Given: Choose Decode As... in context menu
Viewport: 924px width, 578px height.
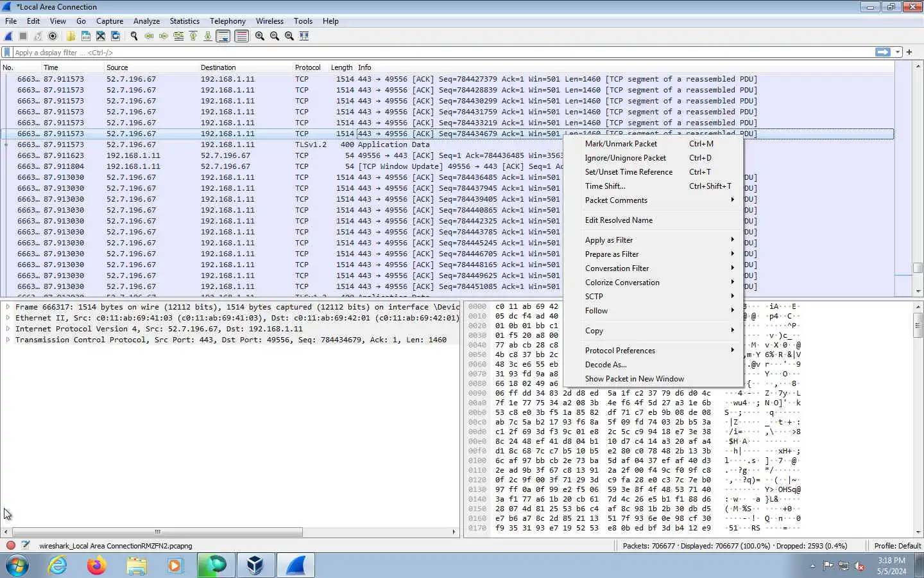Looking at the screenshot, I should pyautogui.click(x=654, y=365).
